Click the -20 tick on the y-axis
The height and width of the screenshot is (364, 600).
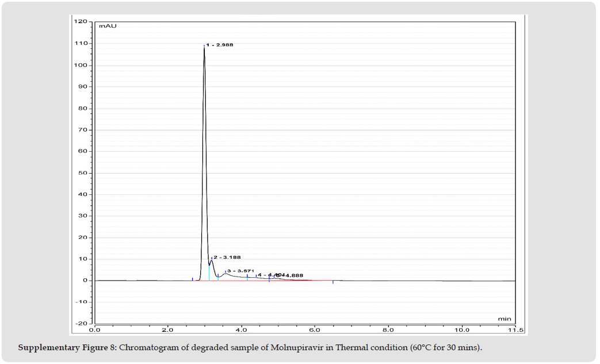[x=81, y=324]
